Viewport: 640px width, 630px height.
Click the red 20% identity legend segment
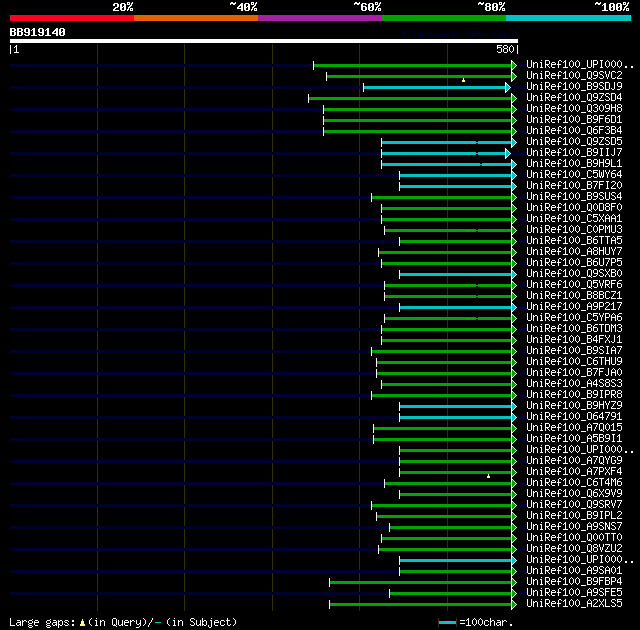tap(72, 18)
